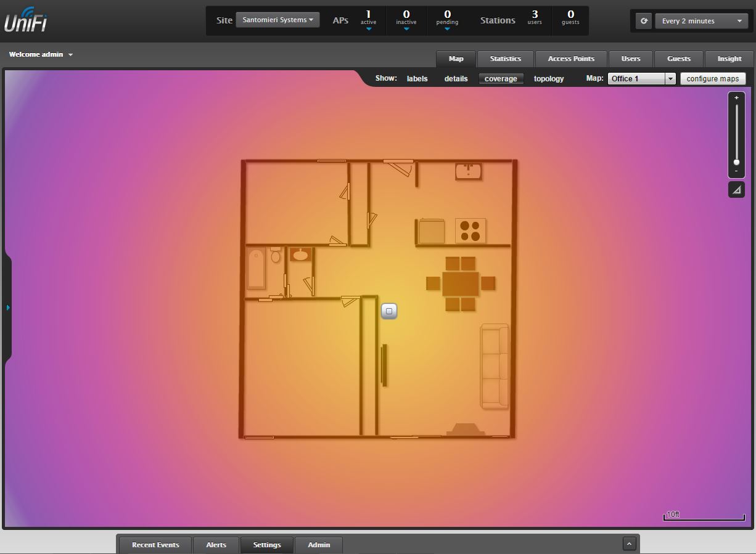Viewport: 756px width, 554px height.
Task: Open the Santomieri Systems site dropdown
Action: 277,20
